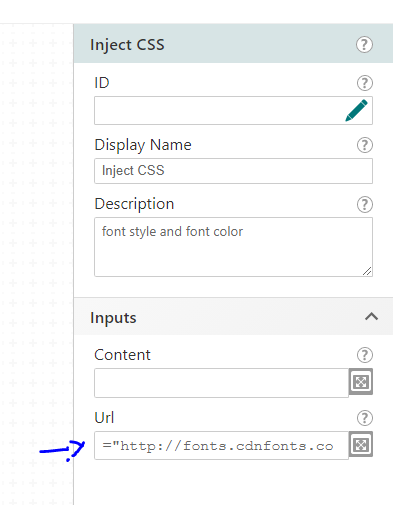Screen dimensions: 393x505
Task: Open expression editor for the Content field
Action: click(x=361, y=382)
